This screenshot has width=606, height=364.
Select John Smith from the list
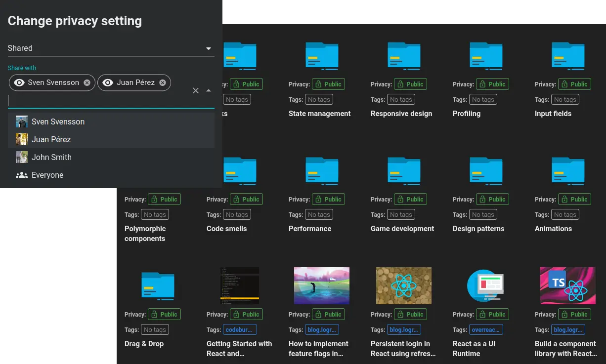click(51, 157)
